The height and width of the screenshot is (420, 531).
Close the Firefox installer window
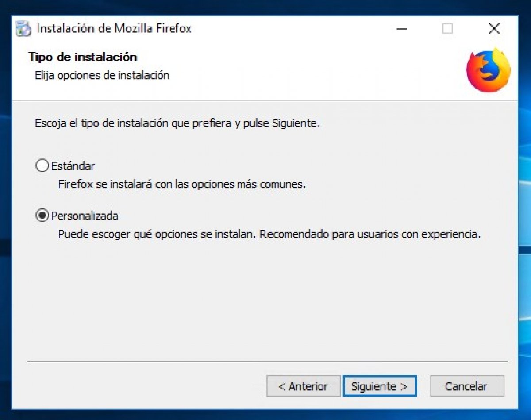point(494,29)
